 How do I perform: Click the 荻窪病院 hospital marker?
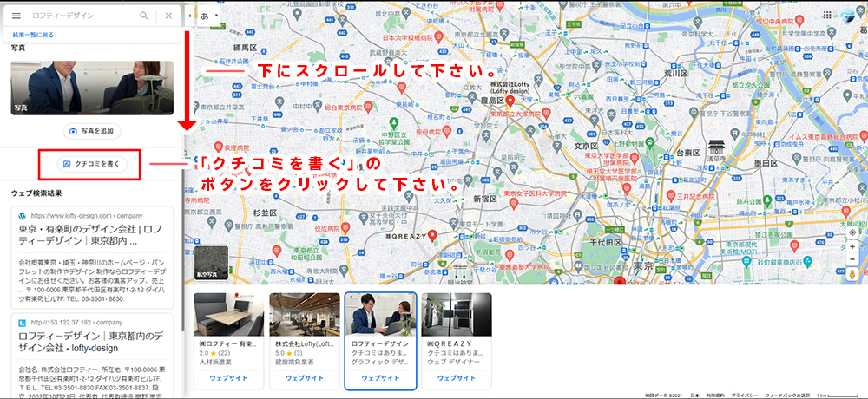[x=219, y=146]
